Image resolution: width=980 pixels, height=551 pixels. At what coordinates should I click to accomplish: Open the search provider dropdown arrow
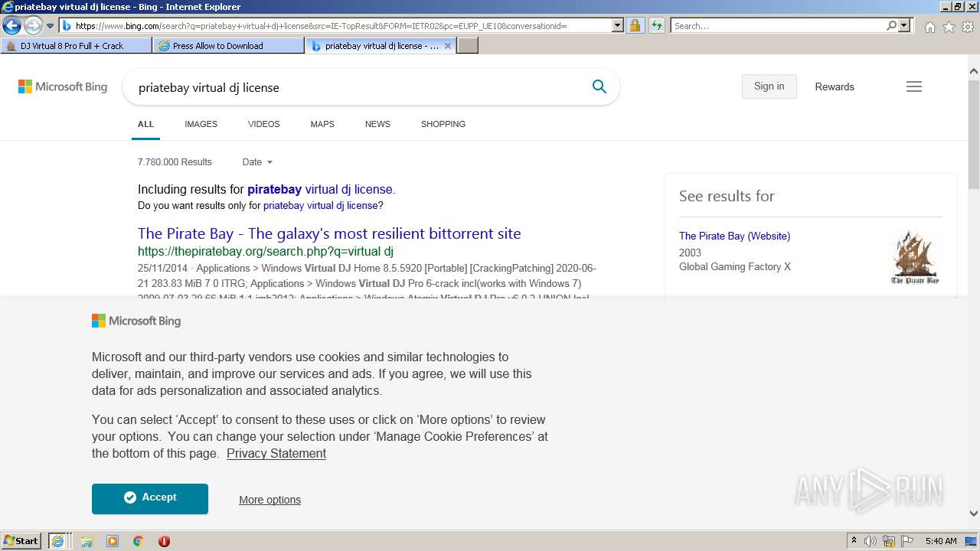coord(904,25)
